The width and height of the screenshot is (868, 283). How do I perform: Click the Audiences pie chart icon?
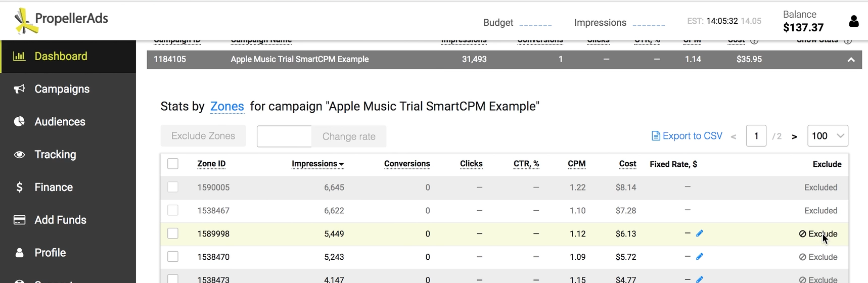click(19, 122)
